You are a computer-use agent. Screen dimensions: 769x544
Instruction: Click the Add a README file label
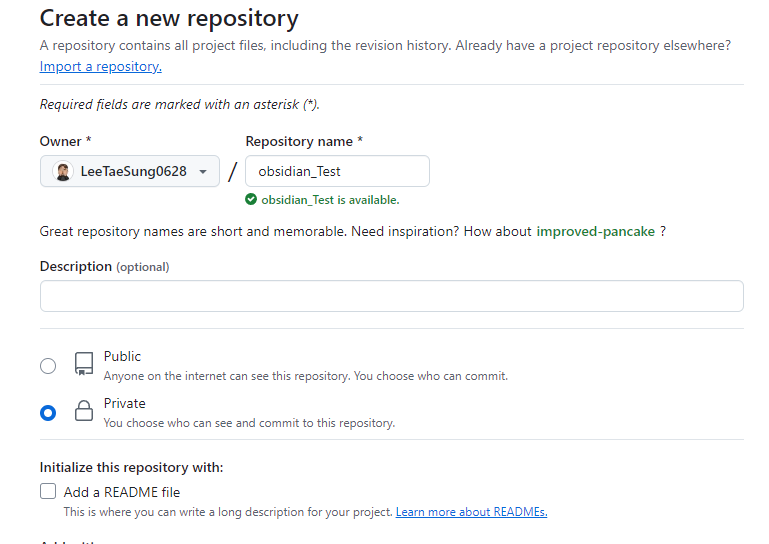click(122, 492)
